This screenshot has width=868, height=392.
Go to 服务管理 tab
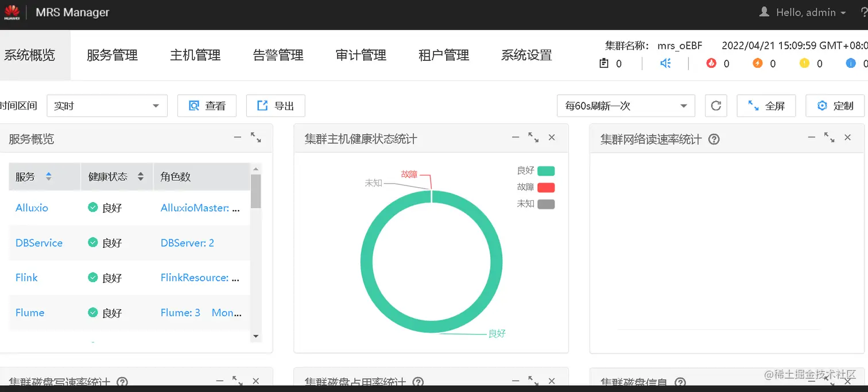113,55
